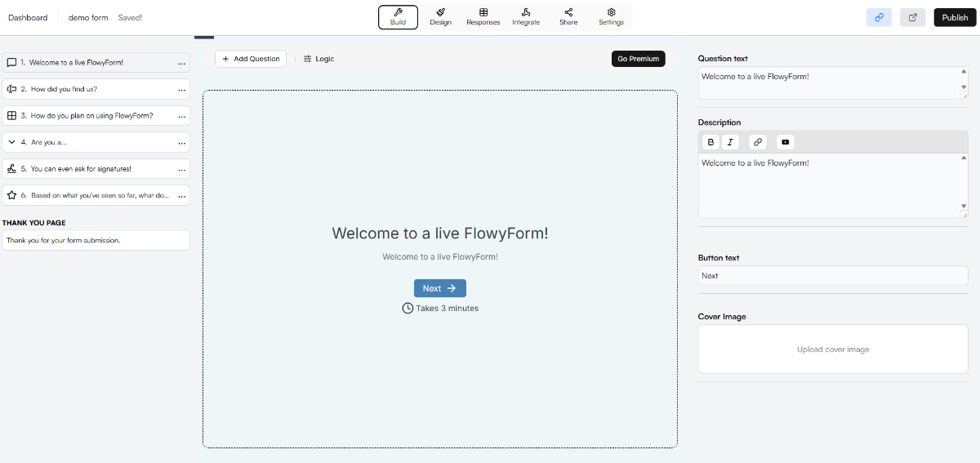The width and height of the screenshot is (980, 463).
Task: Click the THANK YOU PAGE heading
Action: [x=34, y=223]
